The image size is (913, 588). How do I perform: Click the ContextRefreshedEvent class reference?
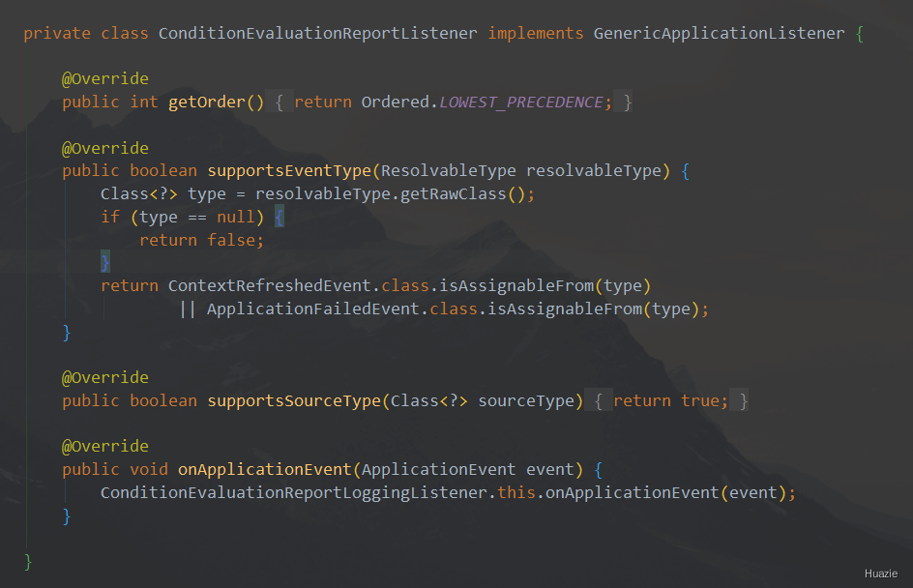(x=270, y=285)
